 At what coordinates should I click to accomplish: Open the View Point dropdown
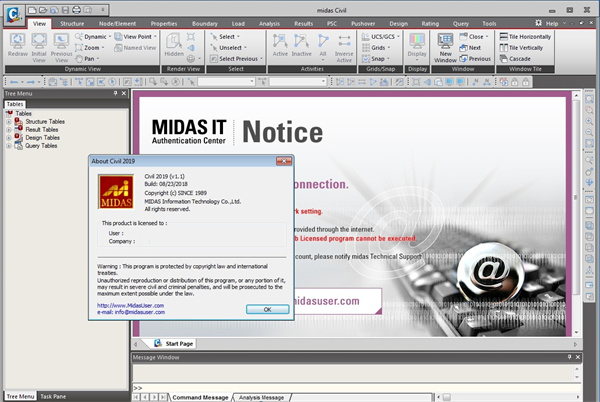(155, 37)
